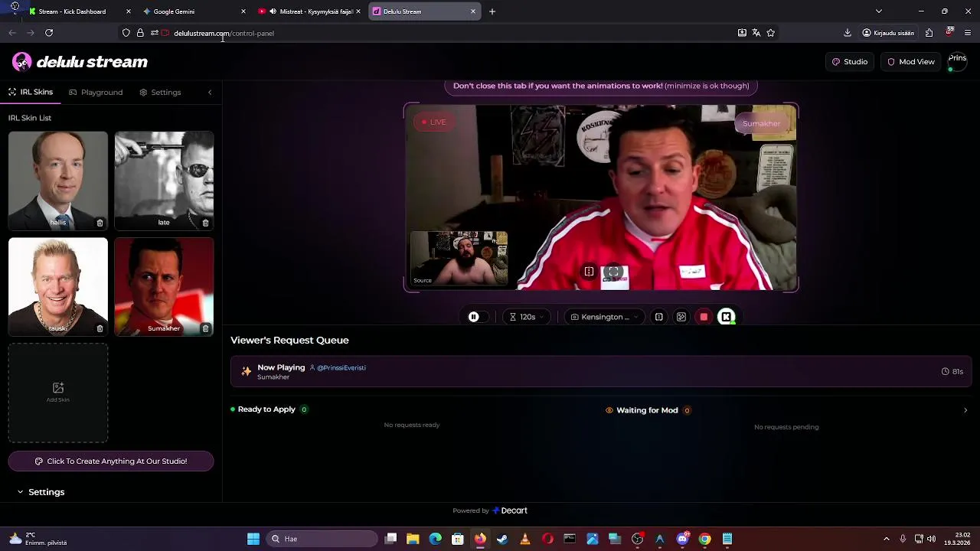Bookmark this page with star icon
The height and width of the screenshot is (551, 980).
pos(770,33)
